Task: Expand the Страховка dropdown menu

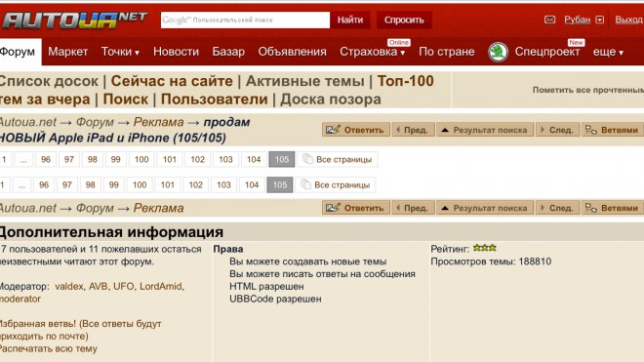Action: click(373, 52)
